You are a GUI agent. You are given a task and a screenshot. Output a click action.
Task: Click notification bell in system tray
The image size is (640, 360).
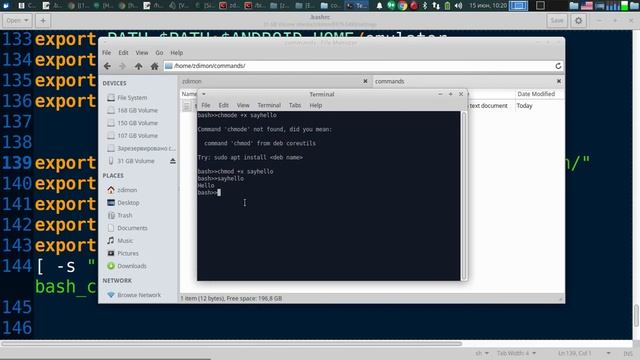pos(379,5)
